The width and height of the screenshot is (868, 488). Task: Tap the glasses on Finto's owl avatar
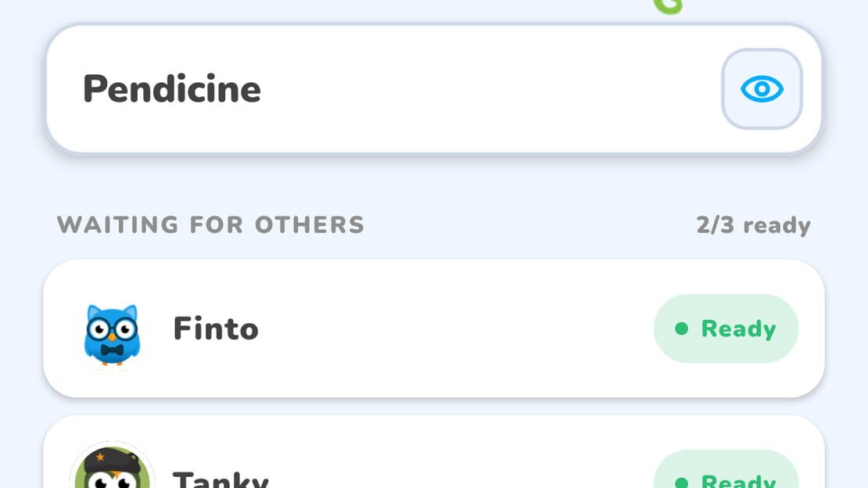click(x=112, y=329)
